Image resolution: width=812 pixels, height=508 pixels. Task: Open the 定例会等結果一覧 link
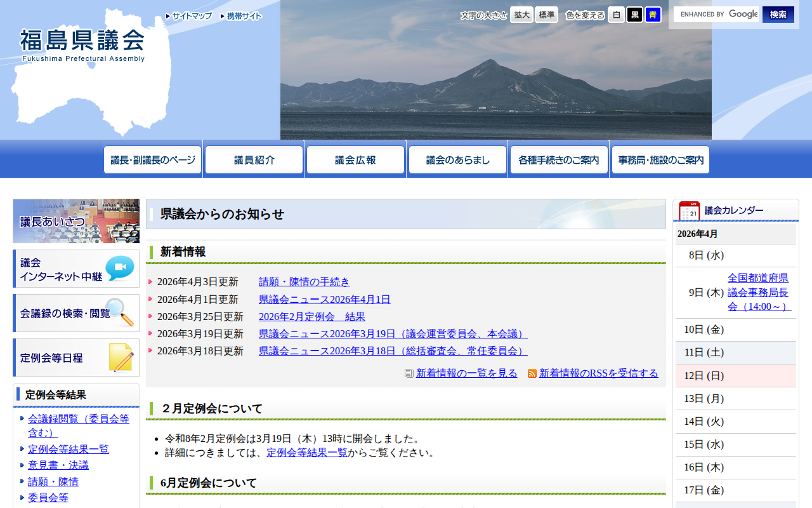point(69,449)
